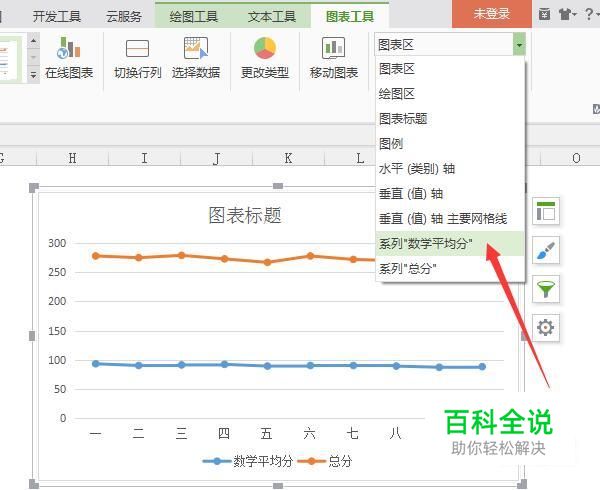Select 垂直 (值) 轴 list entry

pos(450,194)
